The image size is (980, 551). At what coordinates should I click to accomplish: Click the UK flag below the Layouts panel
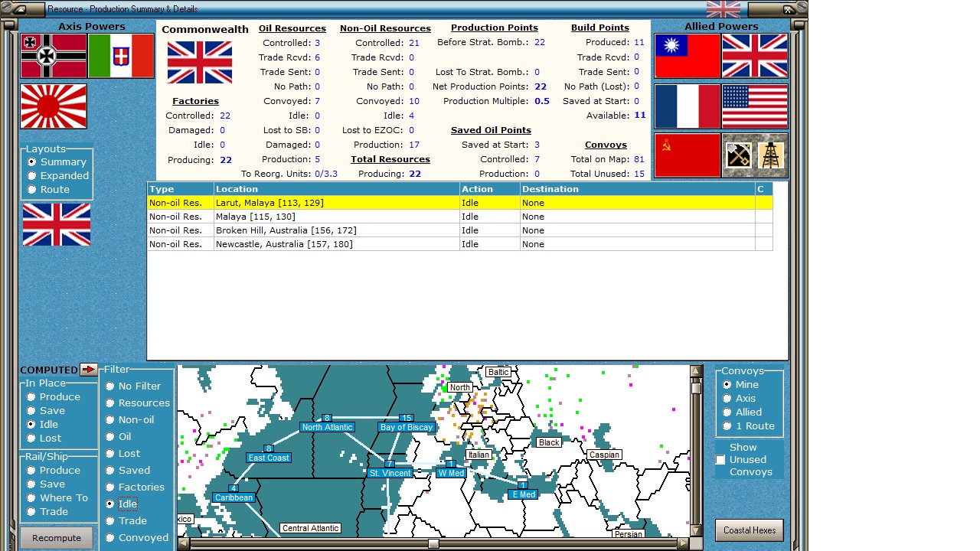click(x=57, y=224)
